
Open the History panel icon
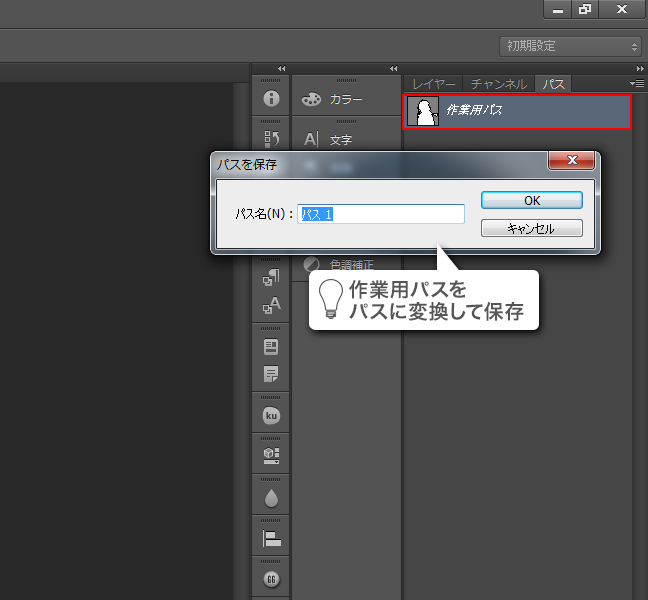coord(270,139)
